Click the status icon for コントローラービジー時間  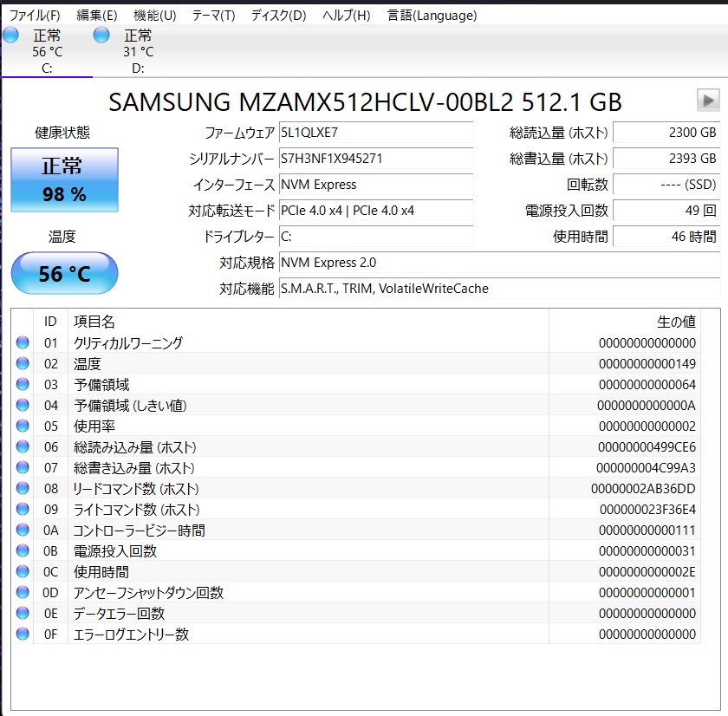click(x=23, y=530)
